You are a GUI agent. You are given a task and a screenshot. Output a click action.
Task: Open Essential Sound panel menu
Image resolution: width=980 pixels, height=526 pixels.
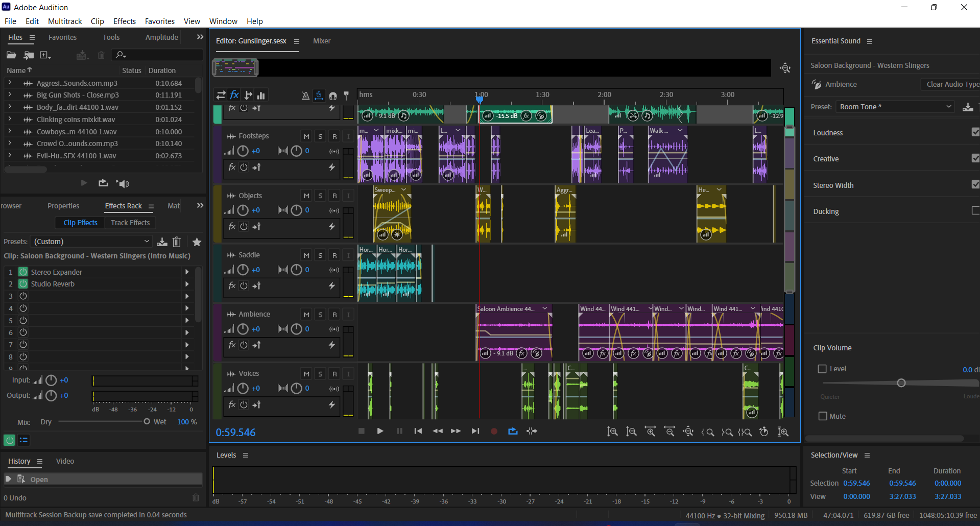869,41
